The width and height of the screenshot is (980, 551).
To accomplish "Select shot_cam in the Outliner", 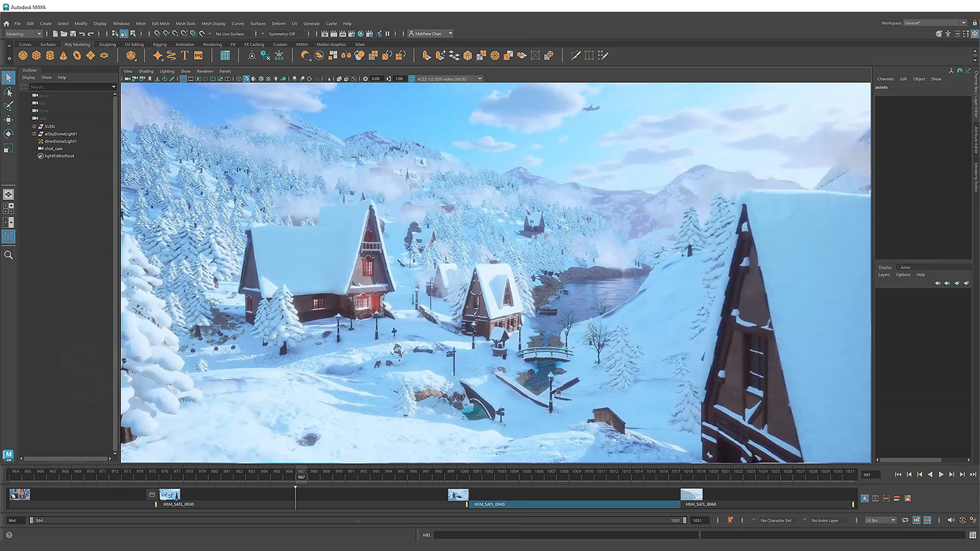I will (54, 149).
